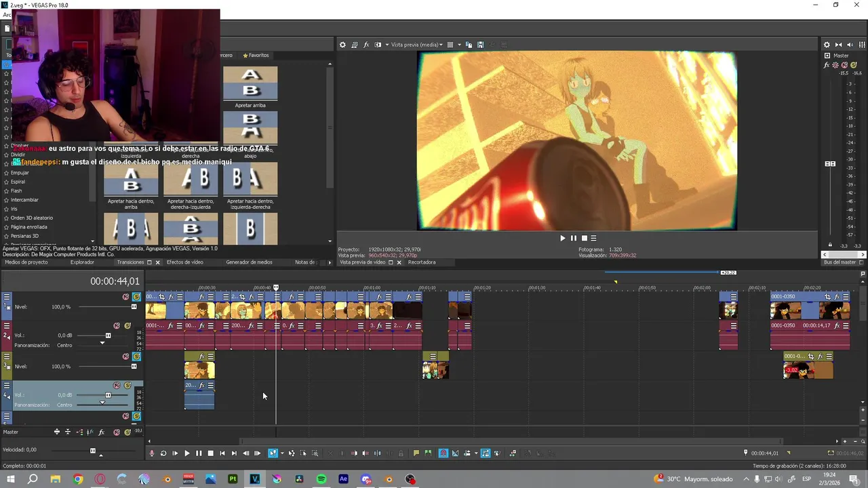
Task: Select the Selection edit tool
Action: pyautogui.click(x=303, y=453)
